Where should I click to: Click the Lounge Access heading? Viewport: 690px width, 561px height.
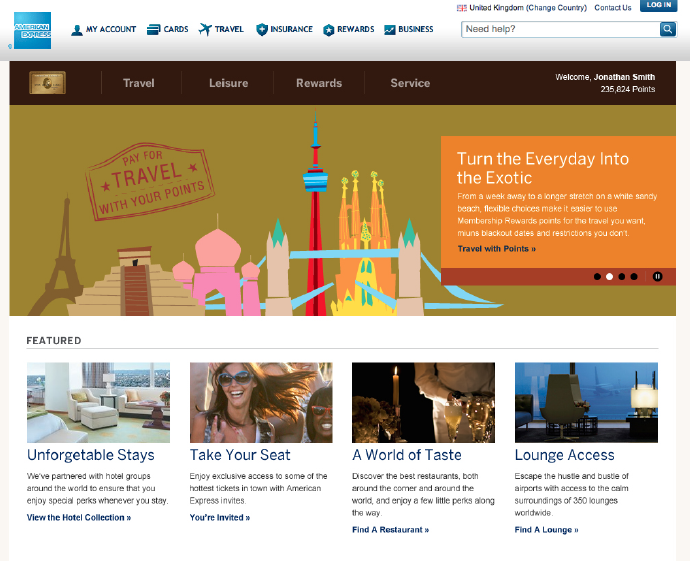pyautogui.click(x=565, y=455)
